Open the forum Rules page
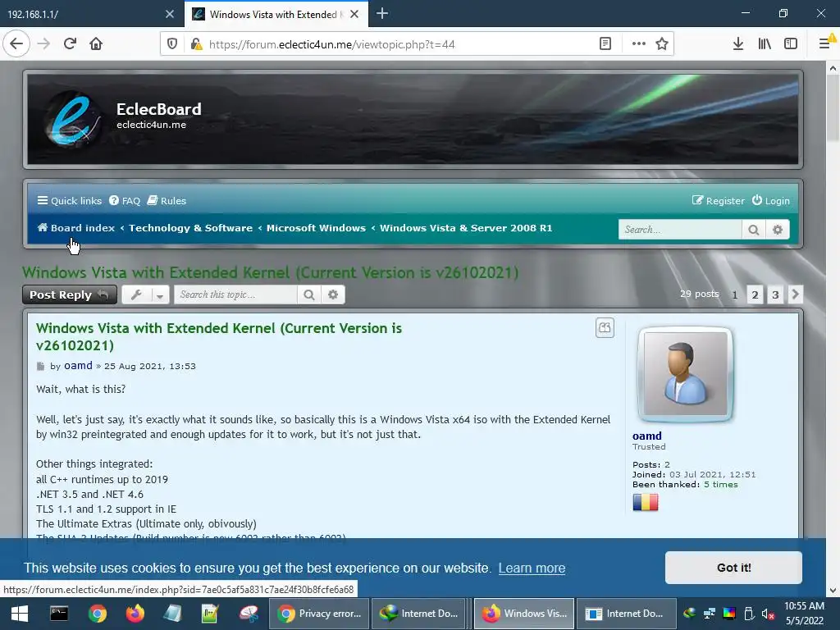The height and width of the screenshot is (630, 840). tap(167, 201)
